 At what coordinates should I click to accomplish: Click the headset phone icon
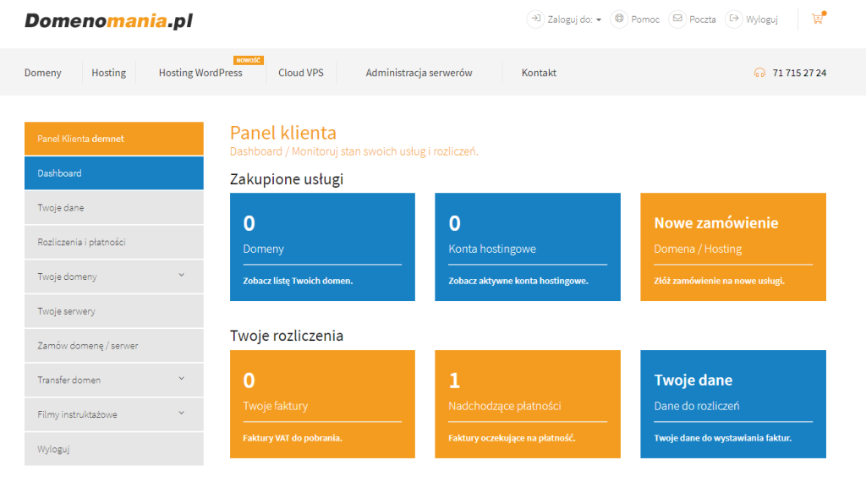(759, 73)
